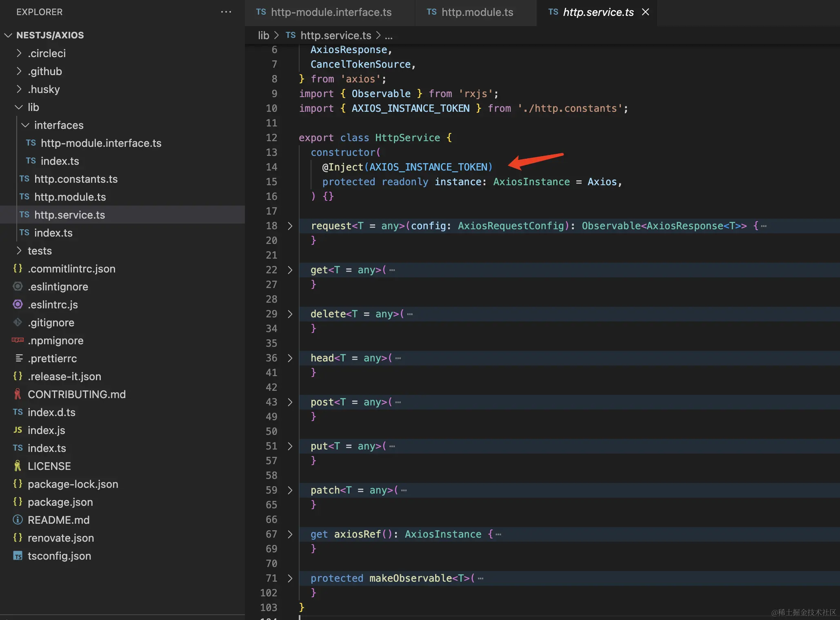Open the Explorer more actions ellipsis

(x=226, y=12)
